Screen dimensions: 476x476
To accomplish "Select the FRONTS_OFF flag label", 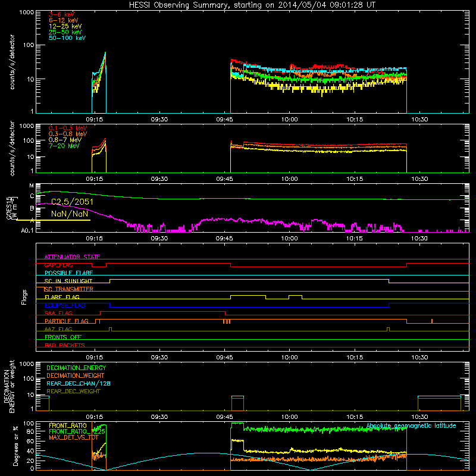I will [63, 337].
